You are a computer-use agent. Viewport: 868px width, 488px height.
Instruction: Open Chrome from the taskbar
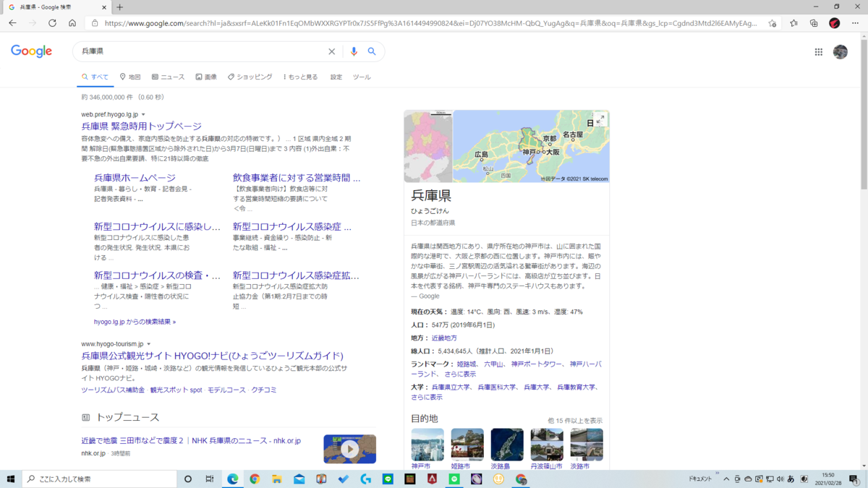(x=255, y=479)
